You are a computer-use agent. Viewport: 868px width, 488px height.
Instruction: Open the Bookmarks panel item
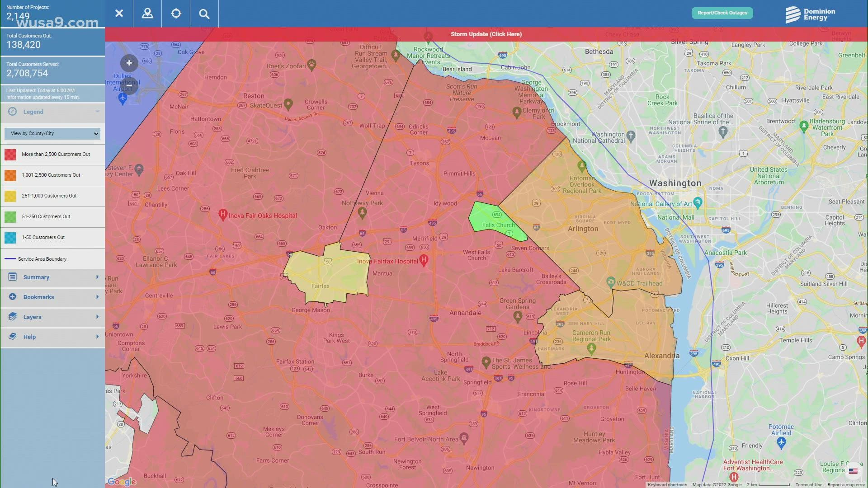coord(52,297)
